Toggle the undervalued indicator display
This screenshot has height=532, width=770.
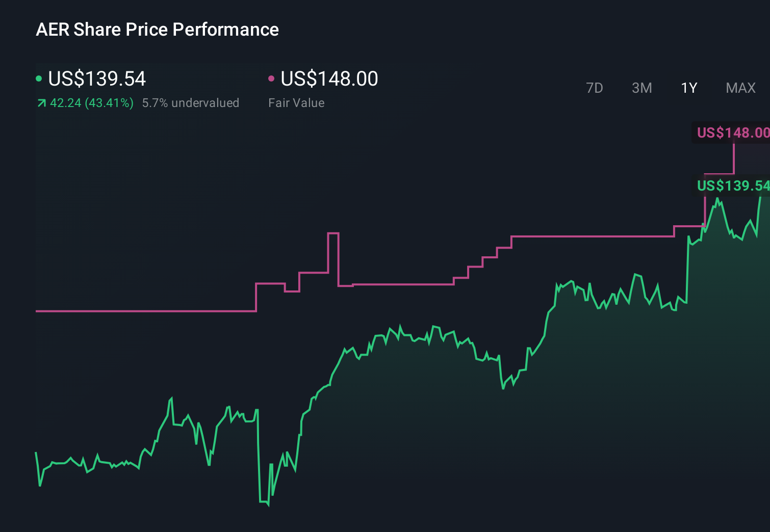tap(191, 103)
